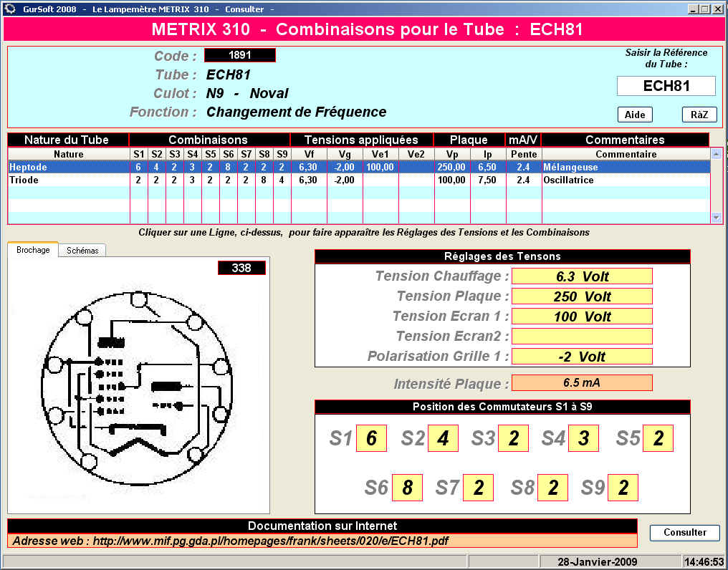Click the Ve2 column header

tap(416, 154)
